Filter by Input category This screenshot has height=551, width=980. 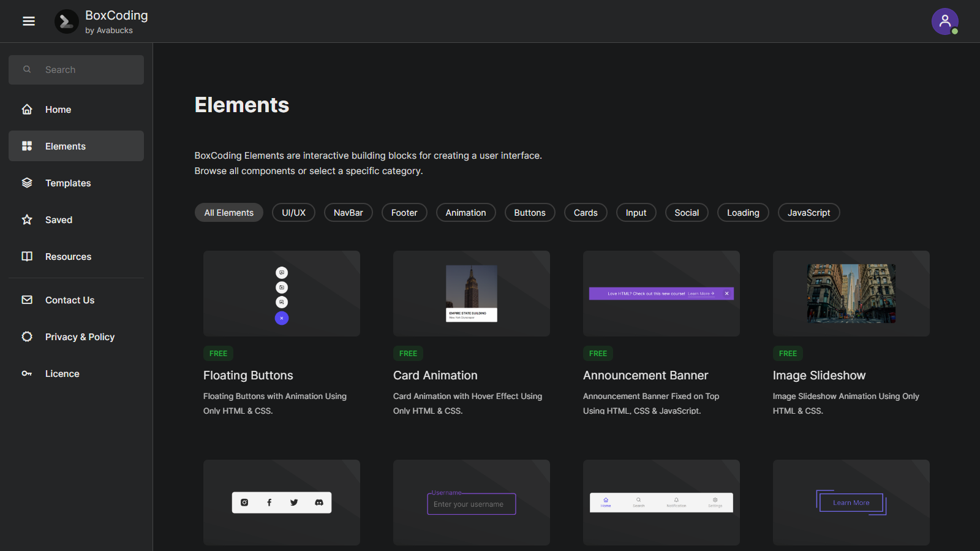[x=636, y=213]
